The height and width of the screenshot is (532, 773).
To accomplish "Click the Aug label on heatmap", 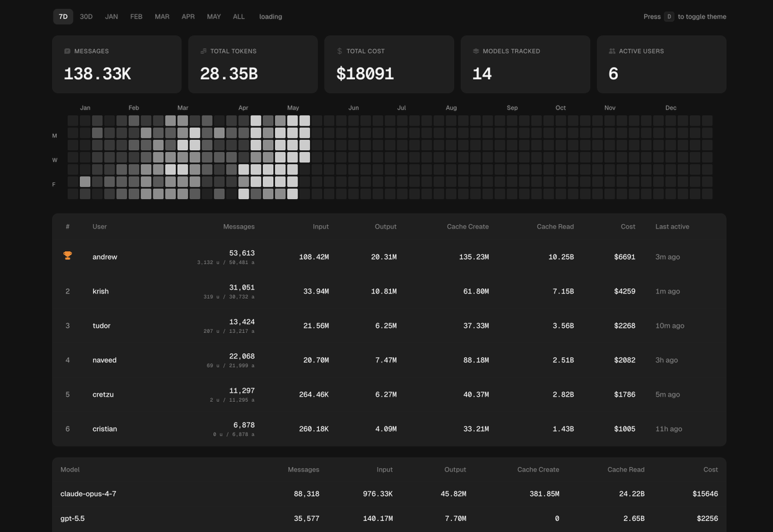I will click(451, 108).
